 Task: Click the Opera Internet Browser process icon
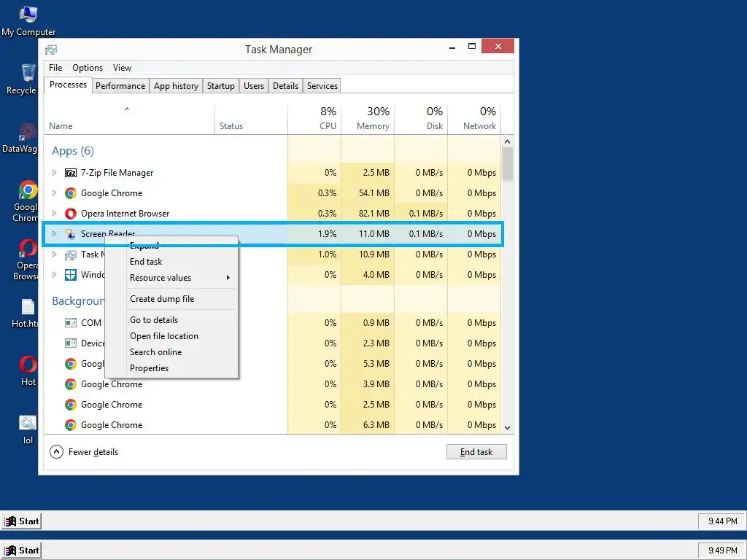(71, 214)
